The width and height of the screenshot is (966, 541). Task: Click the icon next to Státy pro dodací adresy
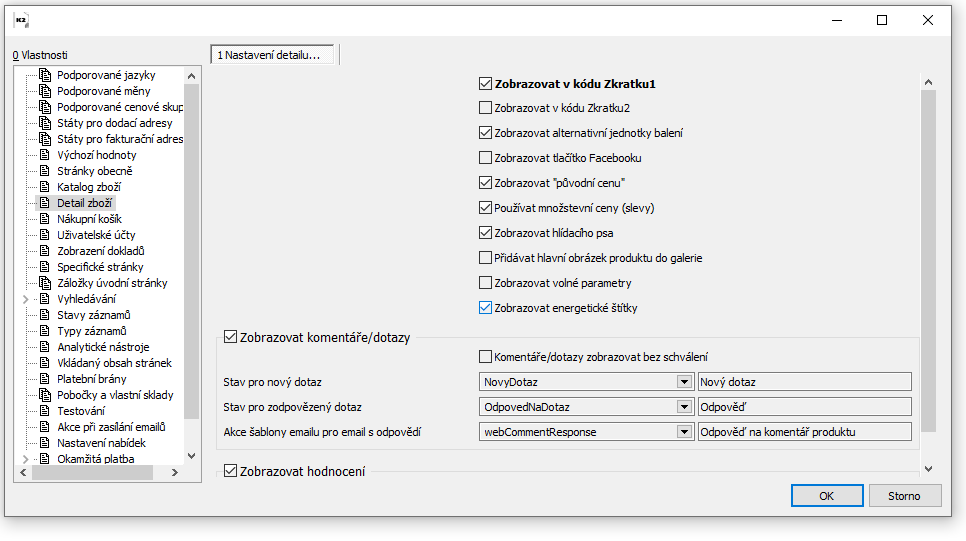[x=45, y=123]
